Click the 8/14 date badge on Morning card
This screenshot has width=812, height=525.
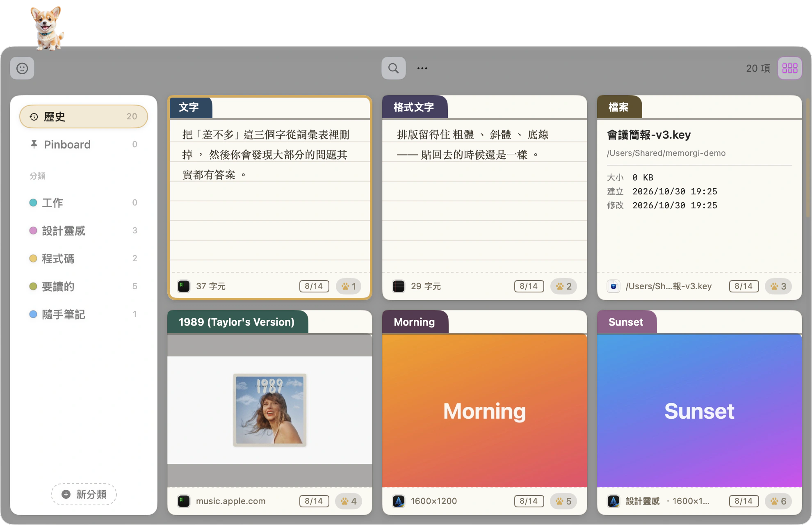coord(529,501)
